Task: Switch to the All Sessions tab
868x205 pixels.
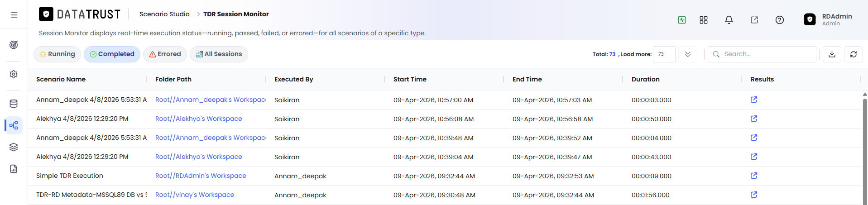Action: [x=219, y=54]
